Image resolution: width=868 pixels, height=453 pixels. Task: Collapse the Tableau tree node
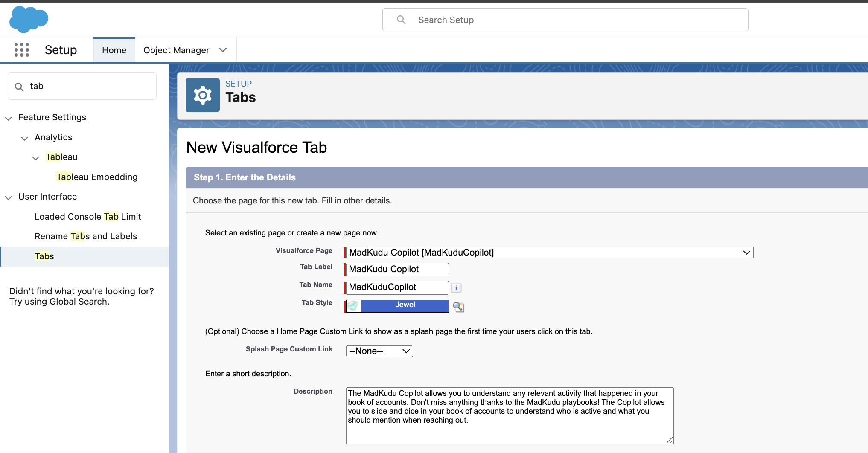click(x=36, y=158)
